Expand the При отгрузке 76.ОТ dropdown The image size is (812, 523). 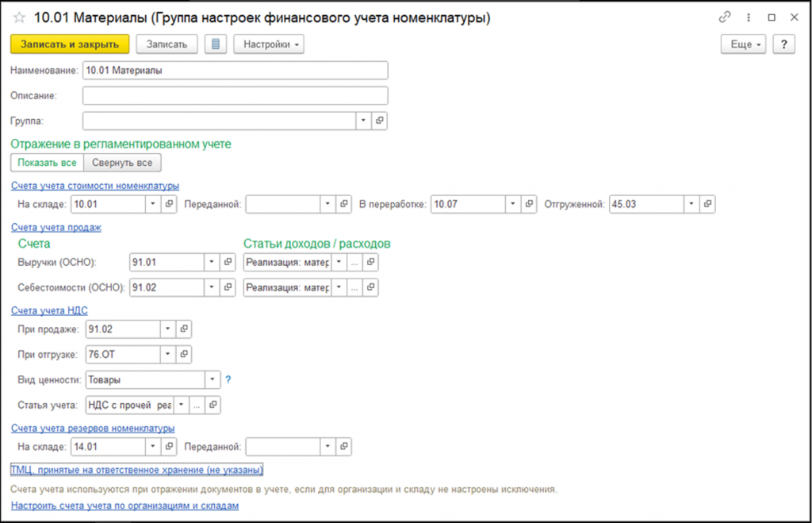168,354
